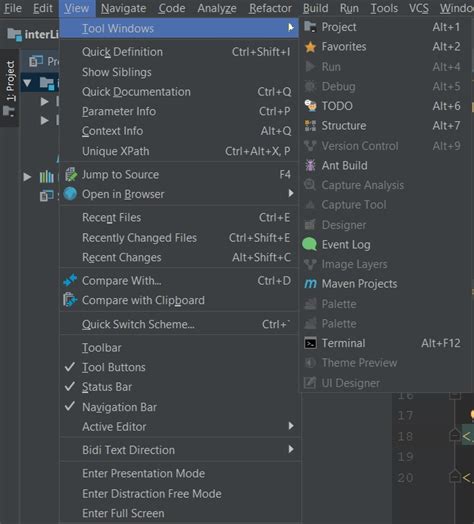The width and height of the screenshot is (474, 524).
Task: Click the Compare With arrows icon
Action: (x=70, y=280)
